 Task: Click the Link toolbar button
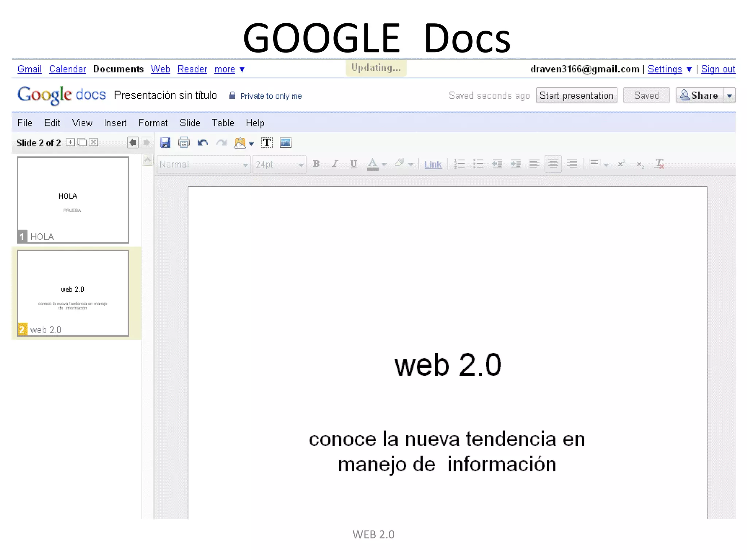433,164
